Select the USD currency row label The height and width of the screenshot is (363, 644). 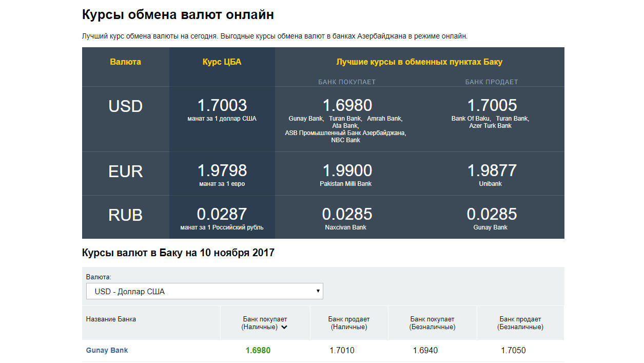click(125, 106)
